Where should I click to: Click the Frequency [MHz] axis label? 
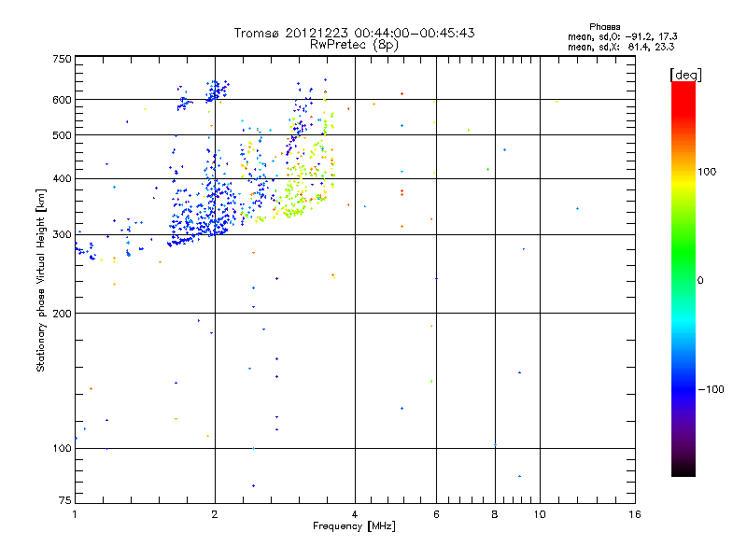354,528
